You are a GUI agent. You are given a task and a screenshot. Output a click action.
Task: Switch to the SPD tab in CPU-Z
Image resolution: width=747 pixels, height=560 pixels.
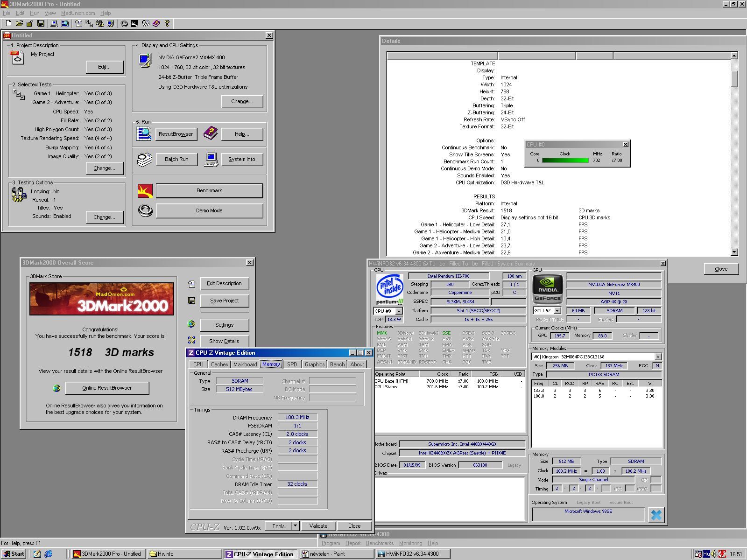pos(292,364)
